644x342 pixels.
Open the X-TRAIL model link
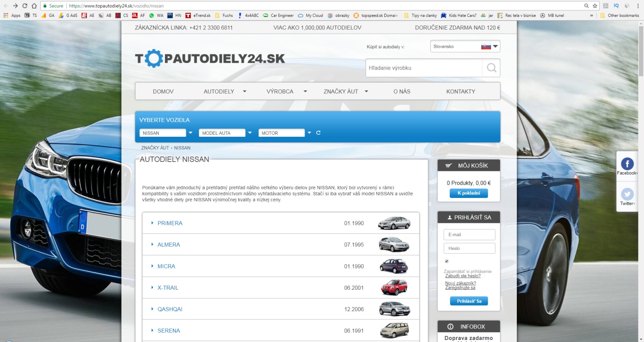click(168, 288)
